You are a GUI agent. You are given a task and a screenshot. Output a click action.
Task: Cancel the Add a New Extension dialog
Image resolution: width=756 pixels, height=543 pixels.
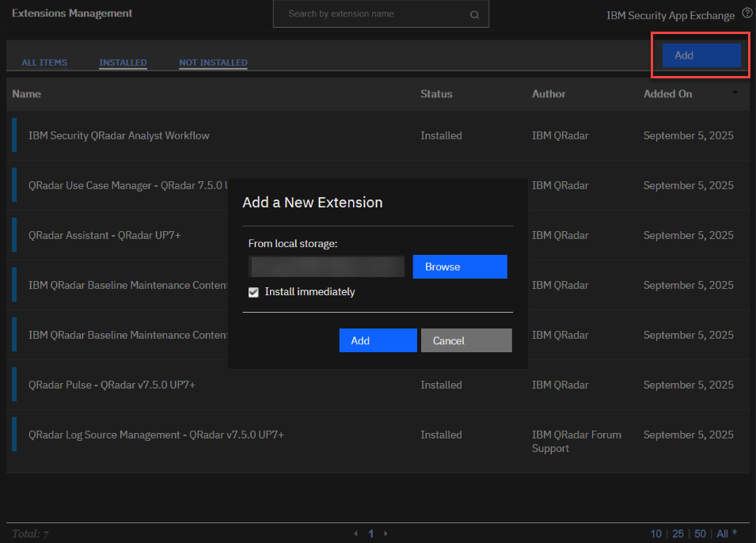[466, 340]
